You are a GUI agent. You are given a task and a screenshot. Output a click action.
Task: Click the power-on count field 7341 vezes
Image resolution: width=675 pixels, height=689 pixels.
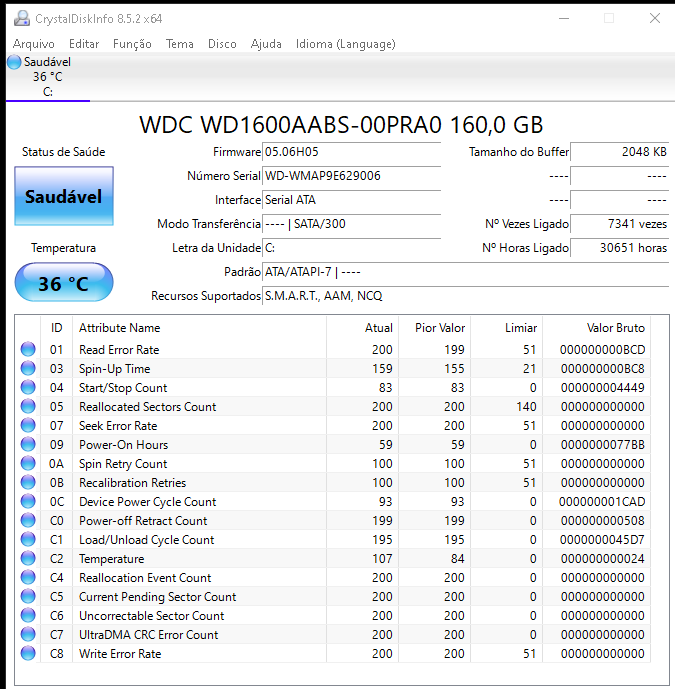tap(620, 224)
